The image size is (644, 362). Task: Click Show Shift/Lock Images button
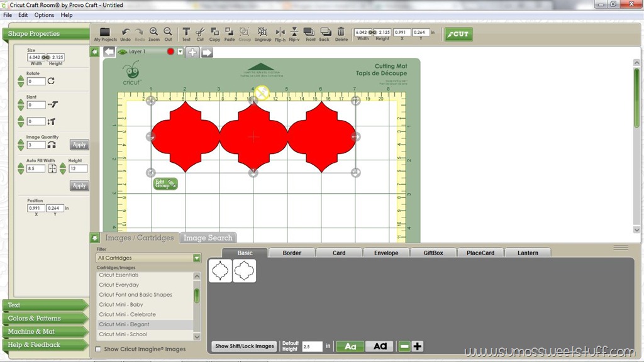point(245,346)
